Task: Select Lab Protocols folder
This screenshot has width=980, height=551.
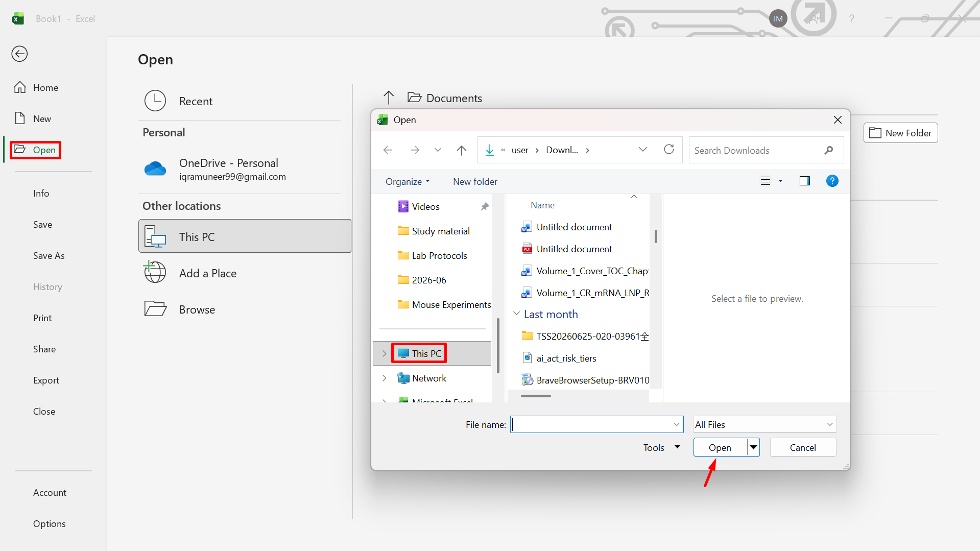Action: click(x=433, y=256)
